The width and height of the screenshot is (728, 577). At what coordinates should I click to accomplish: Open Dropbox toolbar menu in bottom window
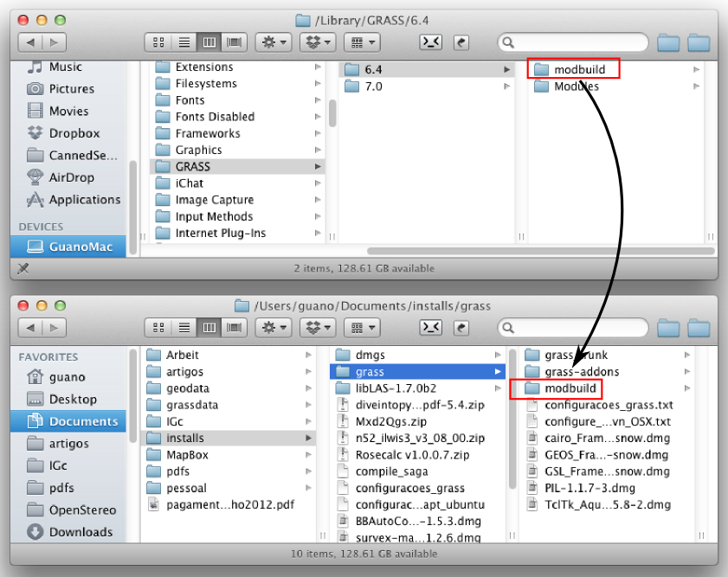pos(318,328)
